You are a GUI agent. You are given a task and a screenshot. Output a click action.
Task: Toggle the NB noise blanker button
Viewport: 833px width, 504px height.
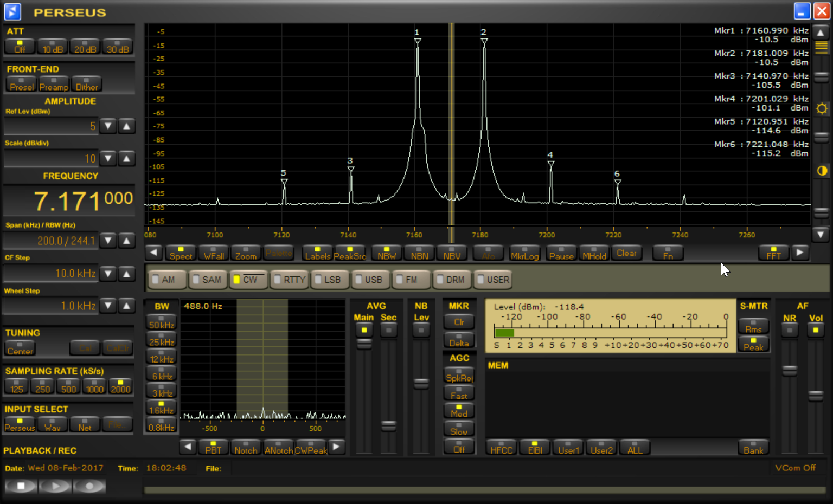[421, 330]
